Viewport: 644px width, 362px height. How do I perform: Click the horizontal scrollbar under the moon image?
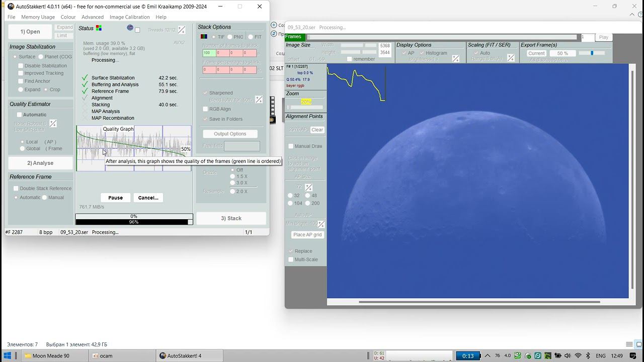[x=479, y=302]
